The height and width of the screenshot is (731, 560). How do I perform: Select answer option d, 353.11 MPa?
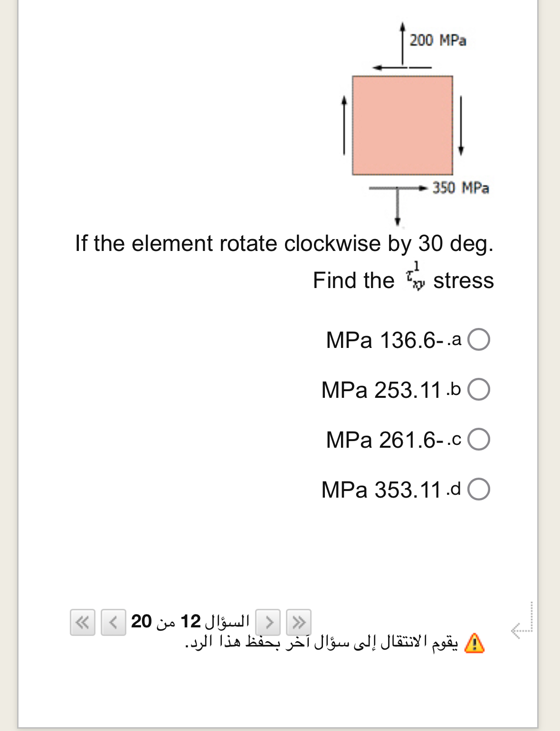480,490
